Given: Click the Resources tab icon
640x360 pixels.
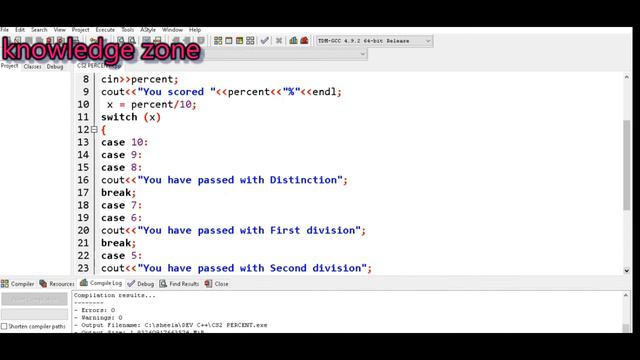Looking at the screenshot, I should (43, 283).
